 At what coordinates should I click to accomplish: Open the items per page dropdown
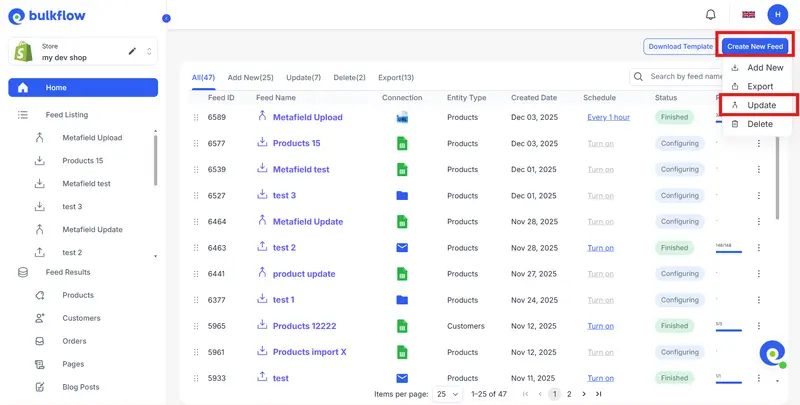click(447, 394)
